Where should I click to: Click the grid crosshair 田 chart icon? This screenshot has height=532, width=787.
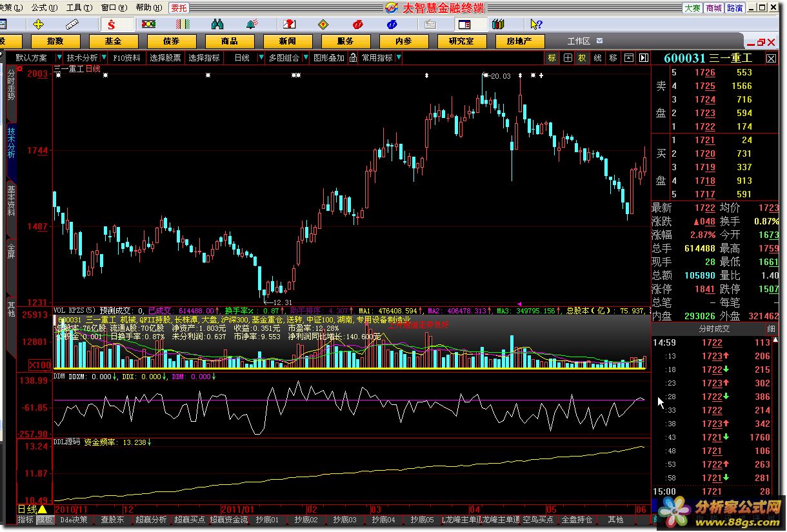pos(568,57)
